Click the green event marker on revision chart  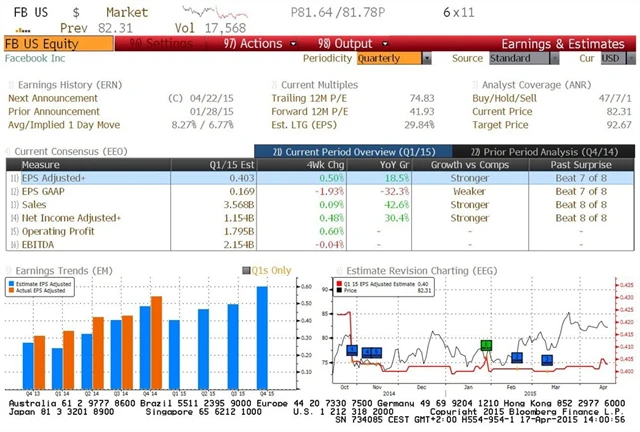pos(486,345)
